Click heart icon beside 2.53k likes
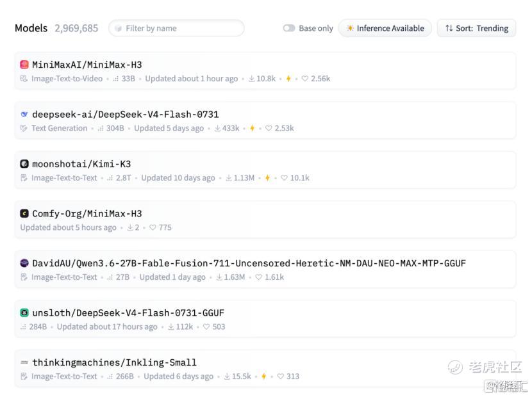 pyautogui.click(x=269, y=128)
